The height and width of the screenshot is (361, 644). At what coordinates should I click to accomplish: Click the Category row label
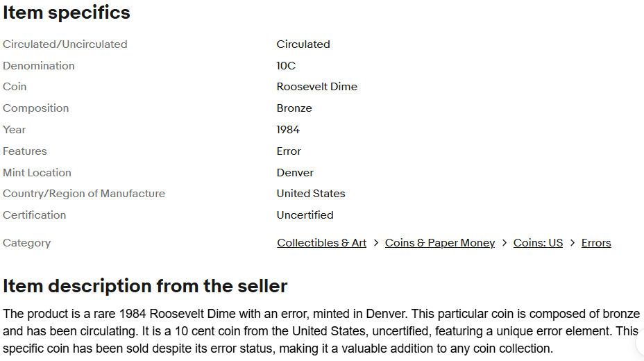26,243
